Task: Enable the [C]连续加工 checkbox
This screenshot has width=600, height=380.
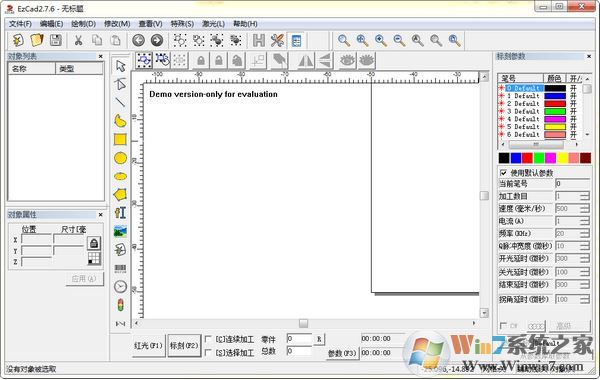Action: tap(208, 339)
